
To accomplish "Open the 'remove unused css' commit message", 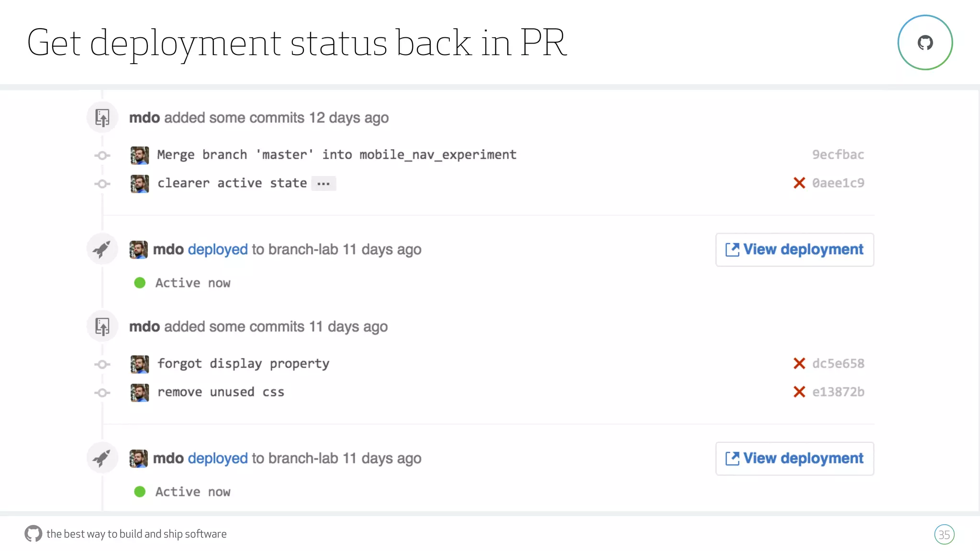I will [x=221, y=392].
